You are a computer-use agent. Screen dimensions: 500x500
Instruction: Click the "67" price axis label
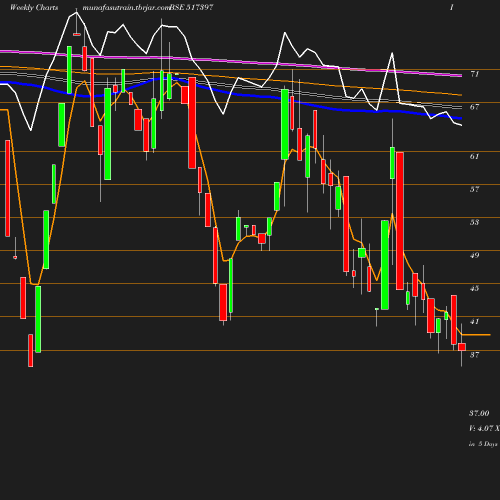coord(475,107)
